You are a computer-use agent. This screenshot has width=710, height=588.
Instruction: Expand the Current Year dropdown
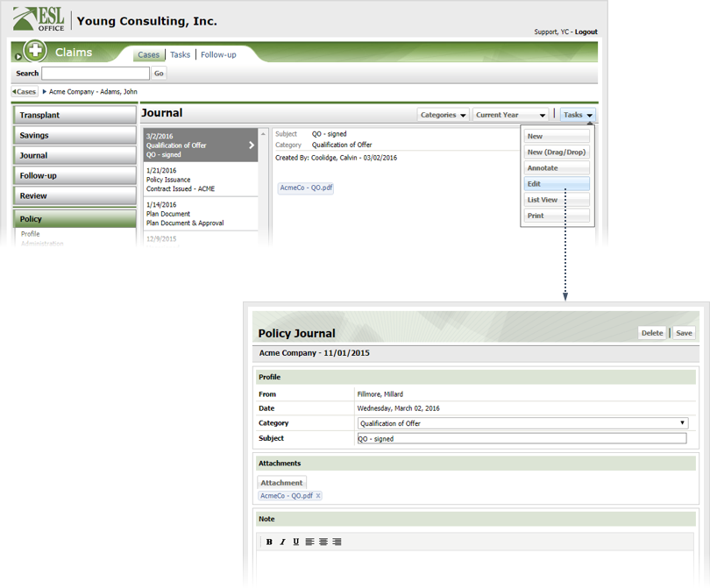click(x=511, y=115)
